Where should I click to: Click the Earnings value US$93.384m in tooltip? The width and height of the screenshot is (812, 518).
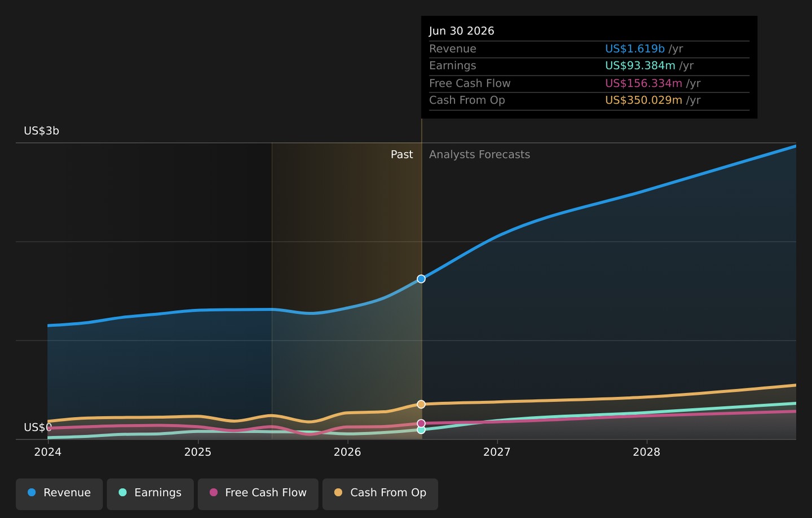pos(640,65)
